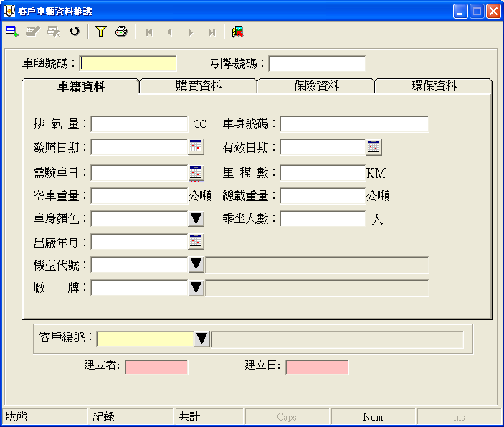Screen dimensions: 504x427
Task: Expand the 機型代號 dropdown list
Action: tap(196, 265)
